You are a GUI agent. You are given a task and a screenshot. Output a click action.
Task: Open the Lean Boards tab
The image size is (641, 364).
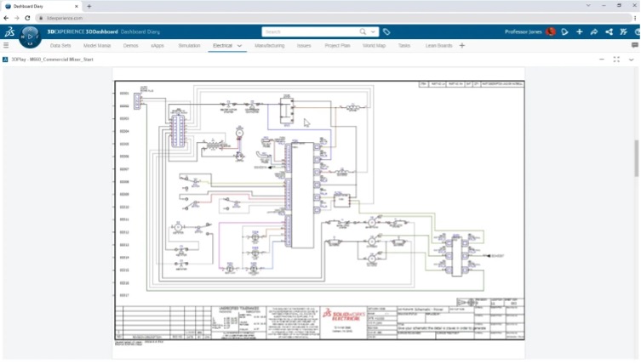(x=438, y=46)
